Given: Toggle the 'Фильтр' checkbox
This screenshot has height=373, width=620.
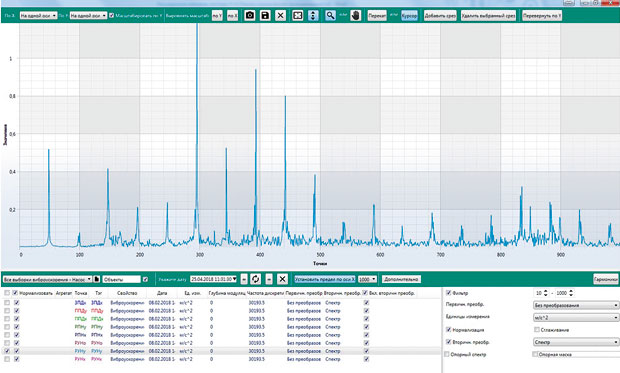Looking at the screenshot, I should click(448, 293).
